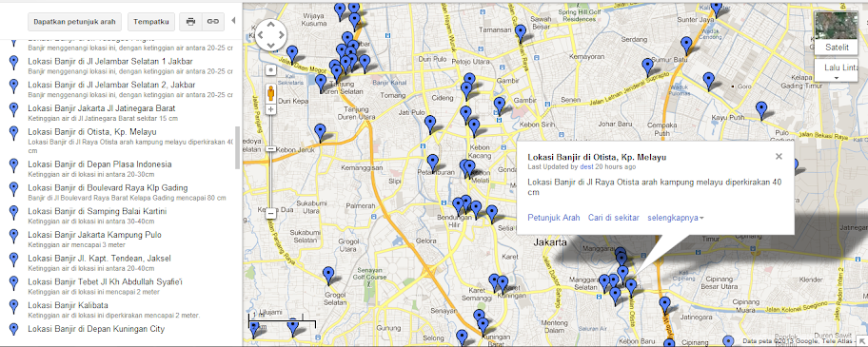The height and width of the screenshot is (347, 868).
Task: Select Lokasi Banjir di Jl Jelambar Selatan 1 Jakbar
Action: click(110, 62)
